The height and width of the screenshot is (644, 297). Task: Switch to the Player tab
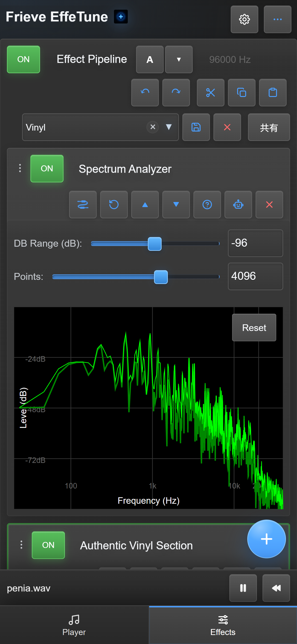coord(74,625)
